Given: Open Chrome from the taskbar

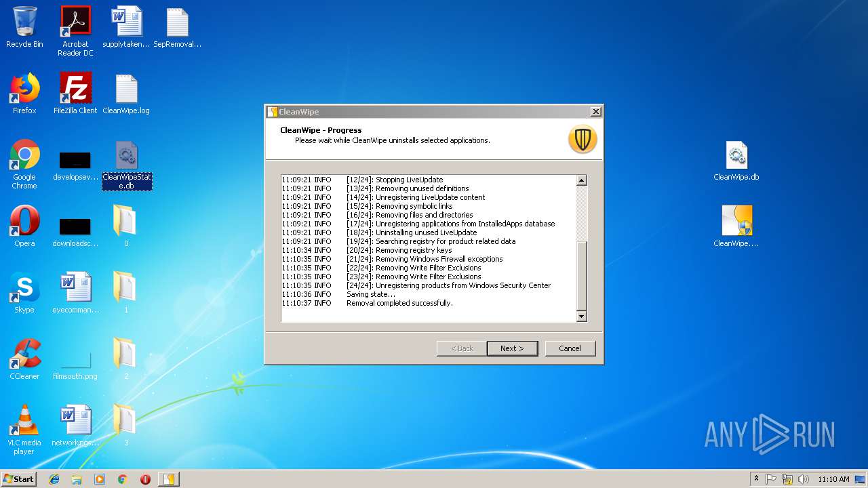Looking at the screenshot, I should [122, 479].
